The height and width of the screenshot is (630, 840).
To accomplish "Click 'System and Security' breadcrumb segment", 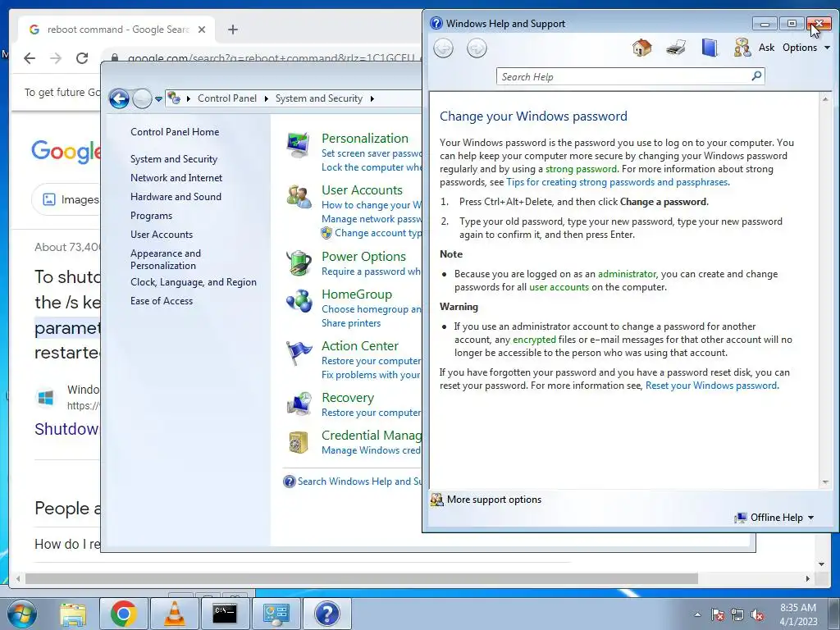I will coord(319,98).
